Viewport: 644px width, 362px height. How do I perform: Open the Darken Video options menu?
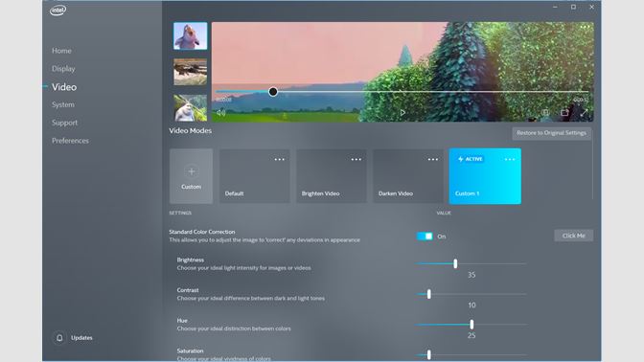pos(433,159)
